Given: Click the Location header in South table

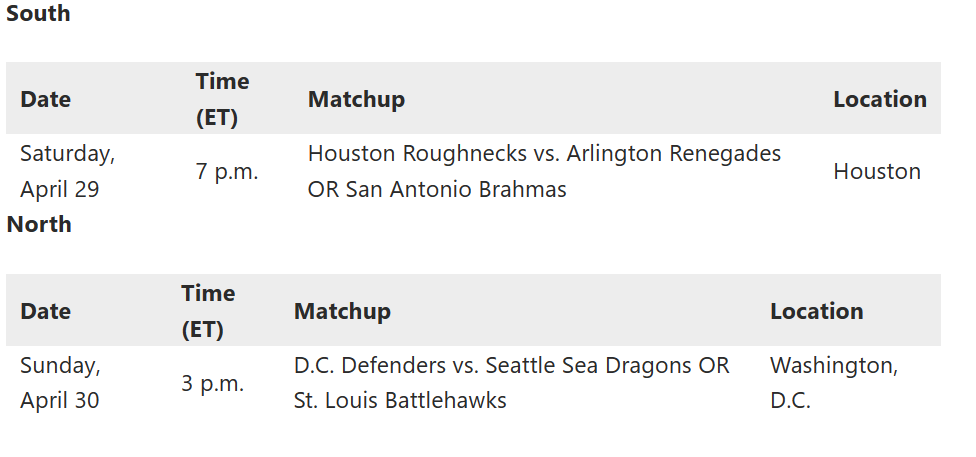Looking at the screenshot, I should [879, 99].
